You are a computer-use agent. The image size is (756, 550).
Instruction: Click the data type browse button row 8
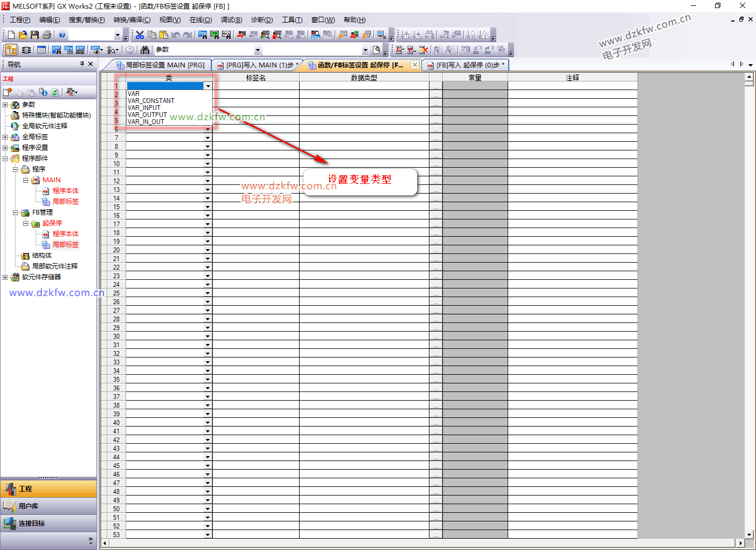tap(435, 147)
